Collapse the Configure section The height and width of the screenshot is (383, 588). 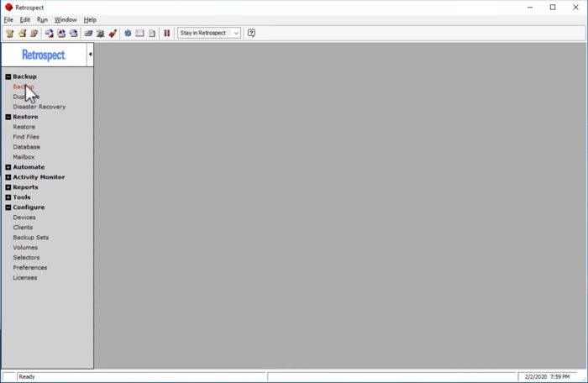(x=8, y=207)
